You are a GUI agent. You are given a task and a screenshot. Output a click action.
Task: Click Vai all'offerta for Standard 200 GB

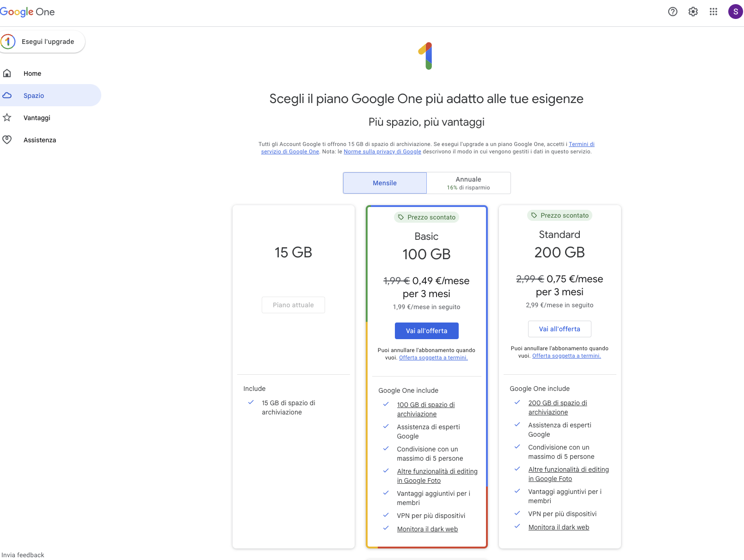click(560, 329)
